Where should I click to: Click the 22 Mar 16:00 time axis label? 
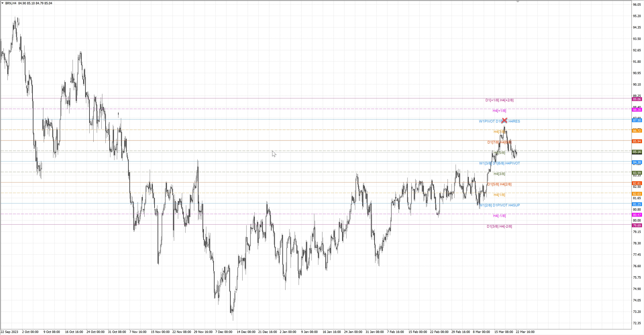pyautogui.click(x=525, y=332)
